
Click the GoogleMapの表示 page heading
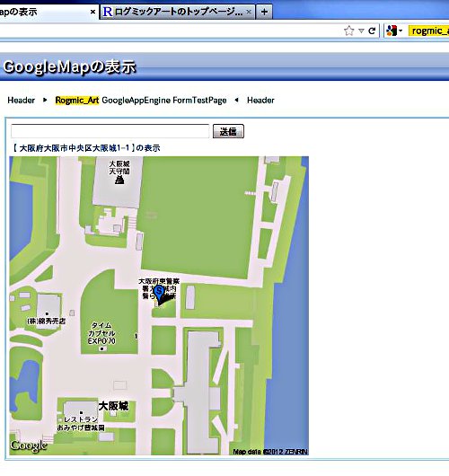pyautogui.click(x=69, y=66)
